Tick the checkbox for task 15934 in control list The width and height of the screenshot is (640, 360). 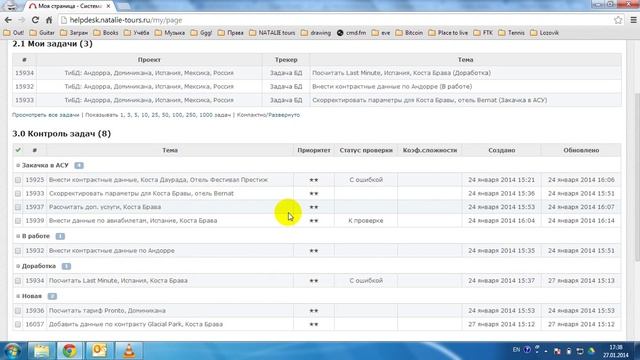18,281
